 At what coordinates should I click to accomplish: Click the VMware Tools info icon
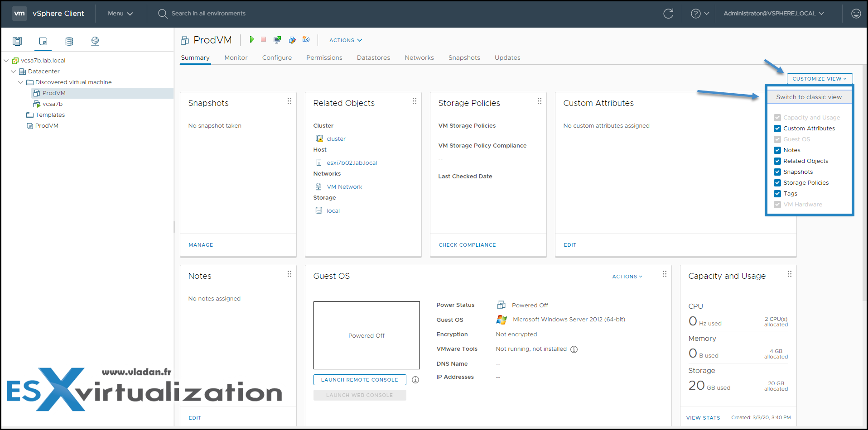pyautogui.click(x=574, y=349)
